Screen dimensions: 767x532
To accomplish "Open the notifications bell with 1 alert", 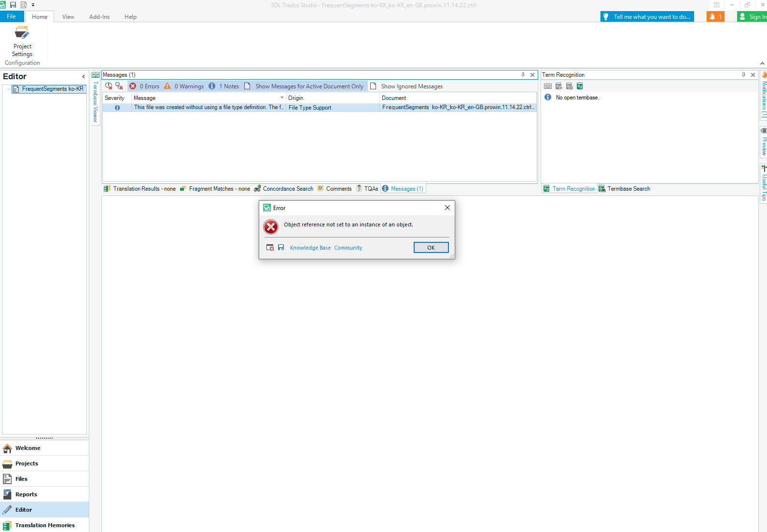I will pos(715,16).
